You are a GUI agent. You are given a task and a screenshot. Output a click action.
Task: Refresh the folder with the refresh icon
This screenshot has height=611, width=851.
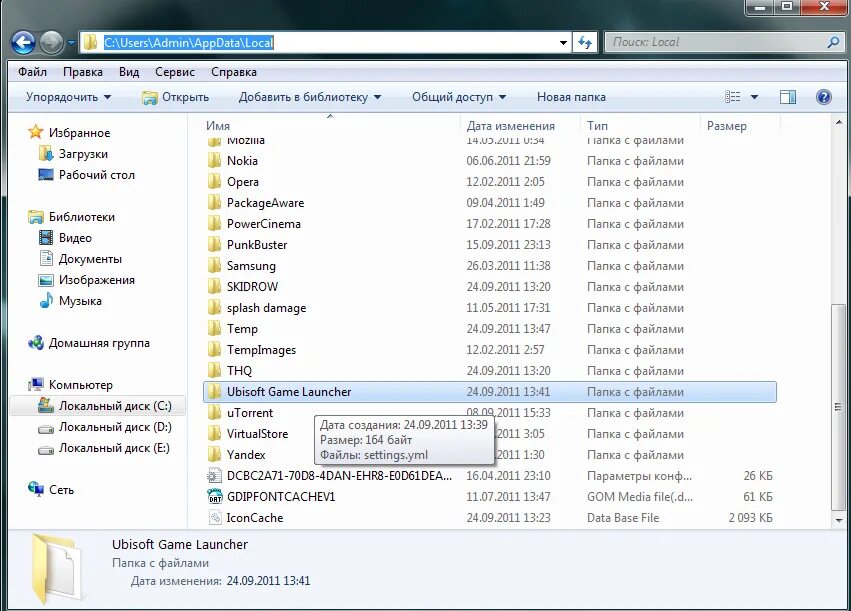click(585, 42)
